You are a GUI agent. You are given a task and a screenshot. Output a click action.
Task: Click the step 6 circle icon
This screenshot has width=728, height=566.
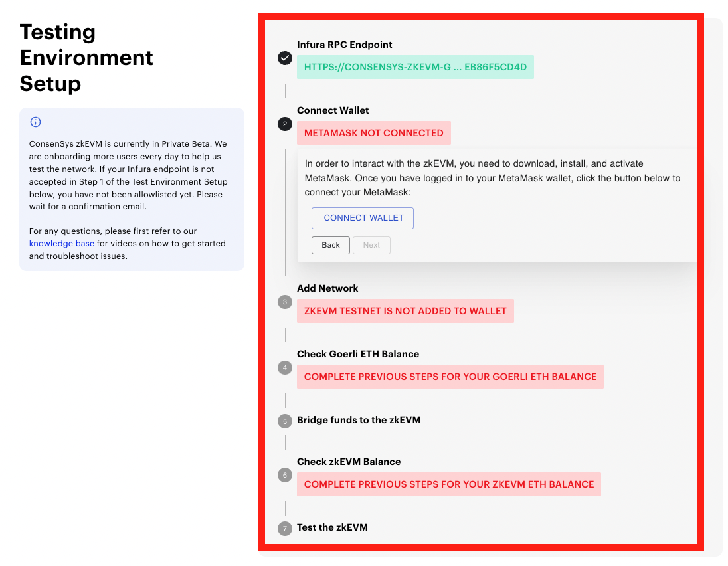click(x=284, y=475)
